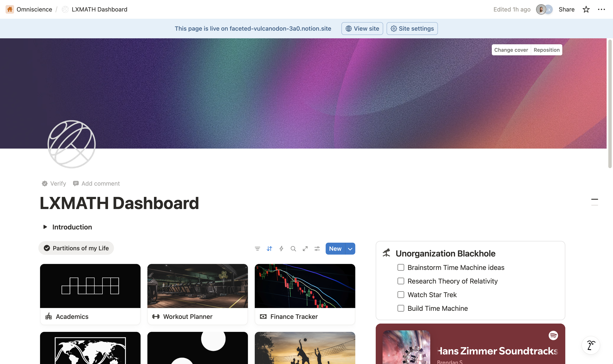The width and height of the screenshot is (613, 364).
Task: Open Site settings
Action: point(412,29)
